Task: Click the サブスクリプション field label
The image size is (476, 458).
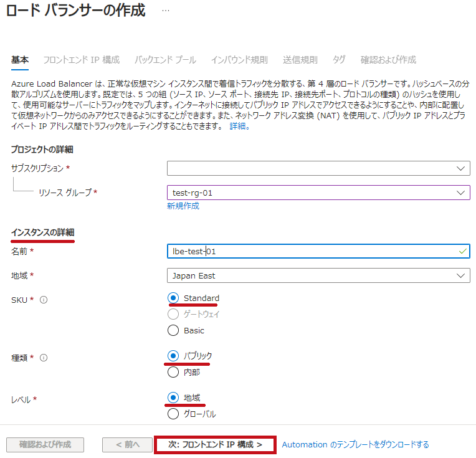Action: 37,168
